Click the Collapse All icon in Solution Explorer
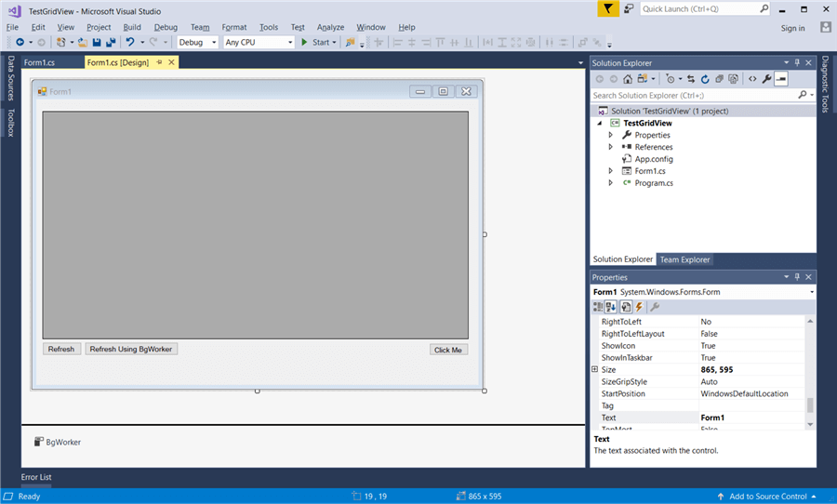Image resolution: width=837 pixels, height=504 pixels. pos(719,79)
